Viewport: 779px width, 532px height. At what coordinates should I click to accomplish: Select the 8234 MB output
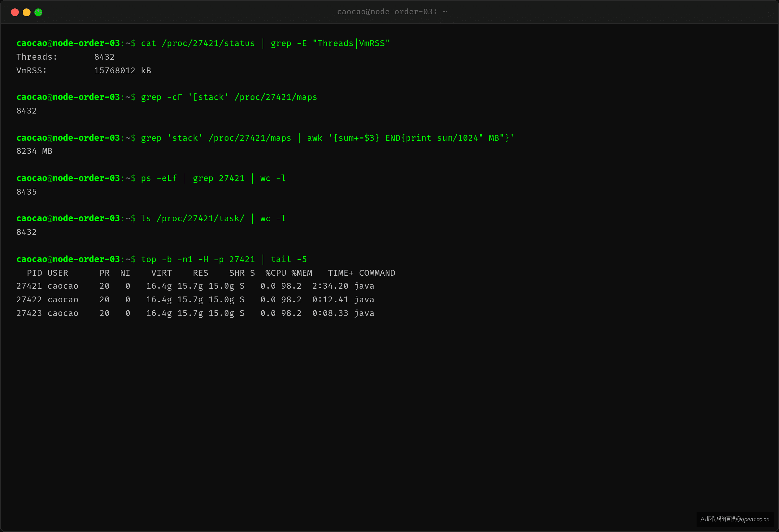click(34, 151)
